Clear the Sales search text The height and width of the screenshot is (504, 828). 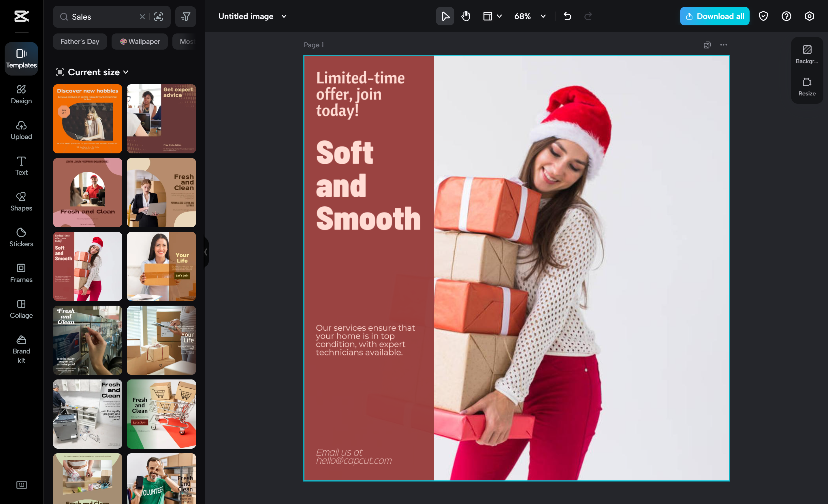point(142,16)
